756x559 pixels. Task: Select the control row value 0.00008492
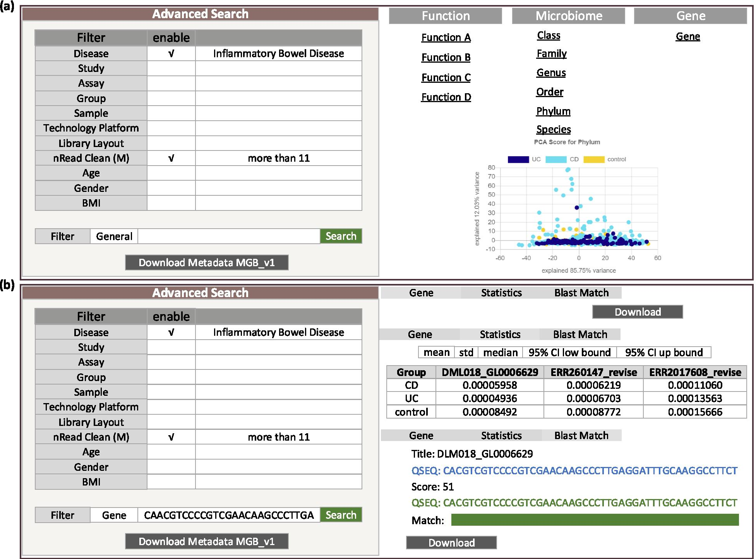(490, 412)
